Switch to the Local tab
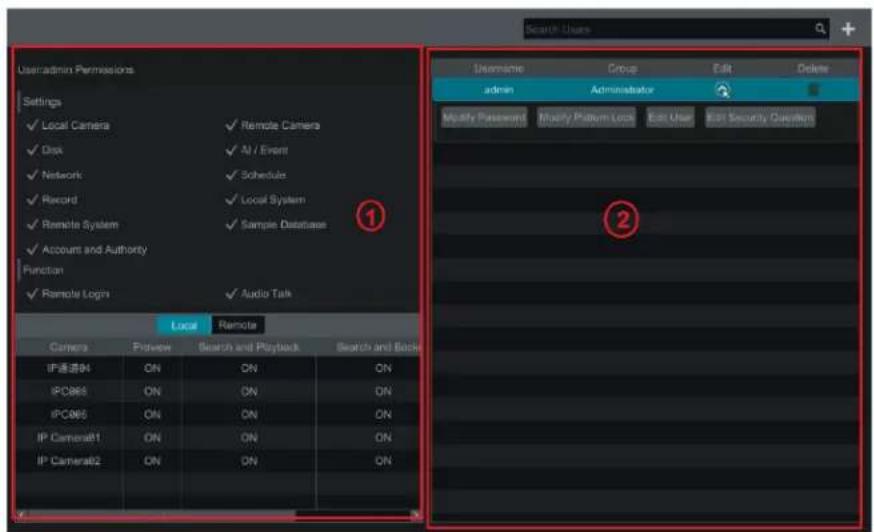 [x=183, y=325]
